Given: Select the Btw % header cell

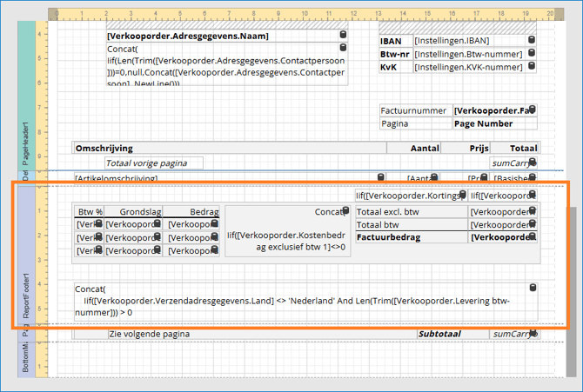Looking at the screenshot, I should point(90,211).
